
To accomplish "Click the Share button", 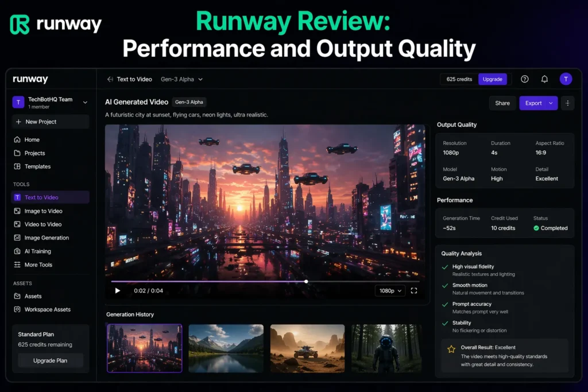I will (502, 103).
